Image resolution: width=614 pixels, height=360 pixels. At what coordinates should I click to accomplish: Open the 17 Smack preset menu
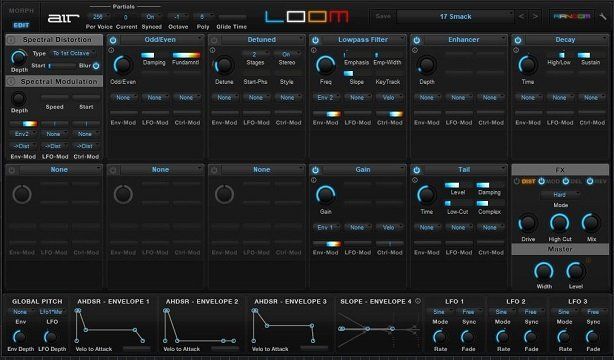click(455, 16)
